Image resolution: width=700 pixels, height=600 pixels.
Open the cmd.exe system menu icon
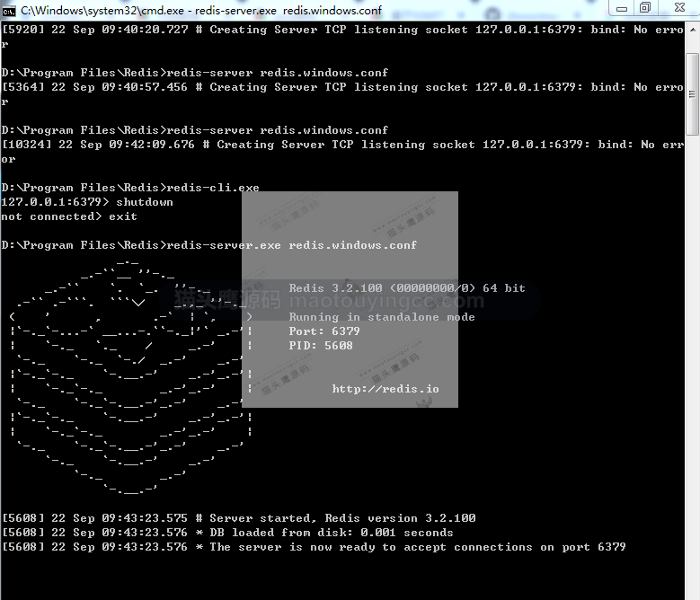(8, 11)
